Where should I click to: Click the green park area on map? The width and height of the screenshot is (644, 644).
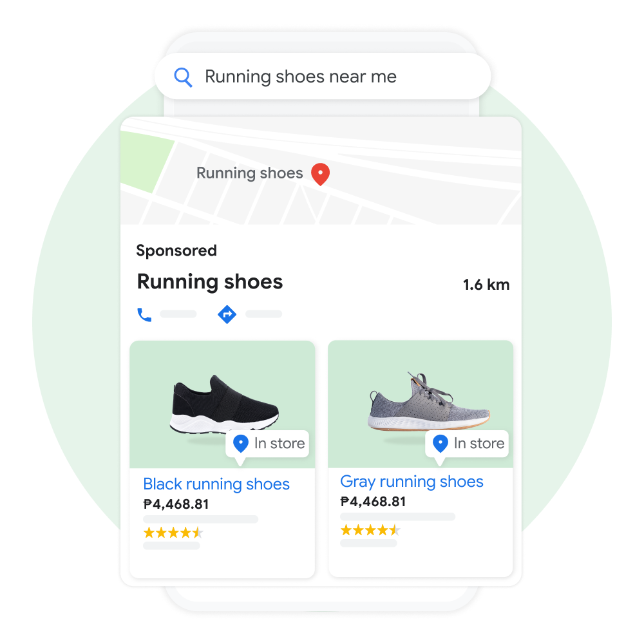(x=146, y=162)
